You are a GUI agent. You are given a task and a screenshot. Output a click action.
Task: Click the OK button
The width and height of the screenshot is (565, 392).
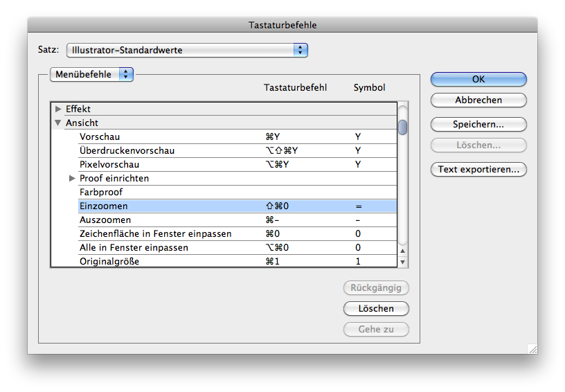[478, 80]
